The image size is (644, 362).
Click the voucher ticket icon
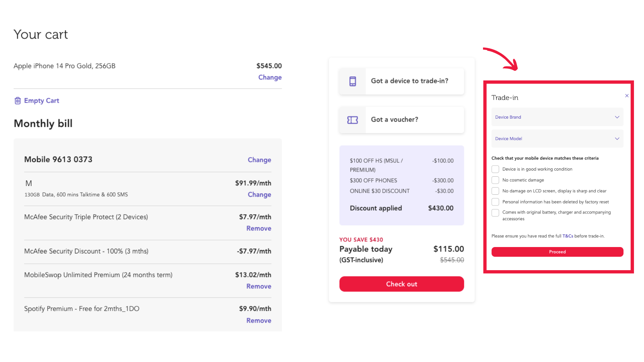(352, 120)
